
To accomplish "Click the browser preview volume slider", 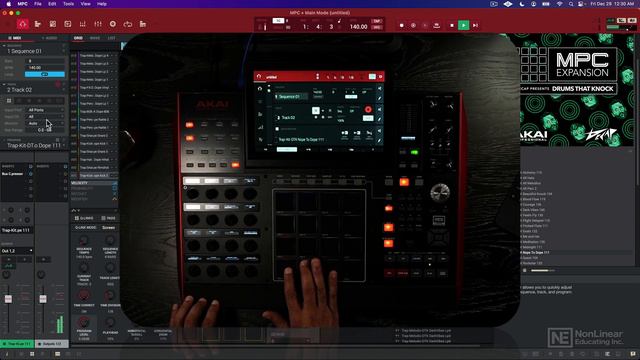I will [x=543, y=270].
